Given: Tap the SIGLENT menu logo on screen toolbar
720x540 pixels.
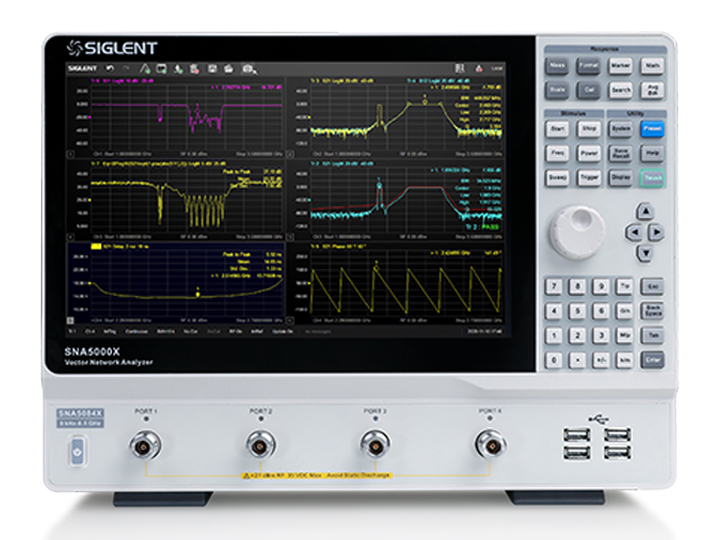Looking at the screenshot, I should click(x=83, y=68).
